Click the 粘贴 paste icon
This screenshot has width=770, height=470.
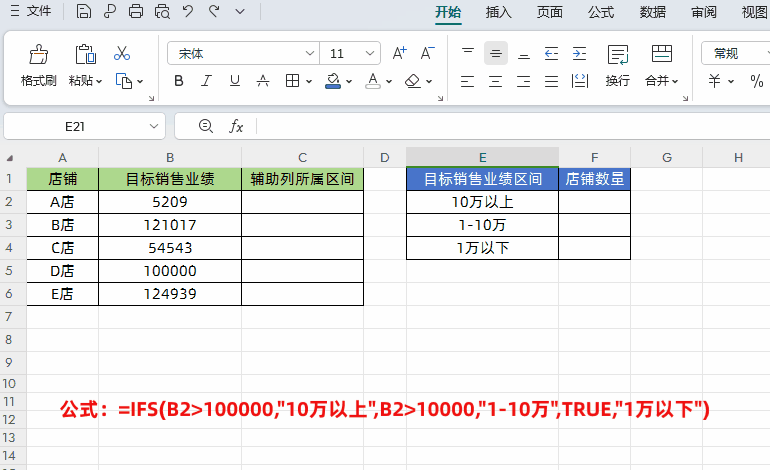pos(85,54)
